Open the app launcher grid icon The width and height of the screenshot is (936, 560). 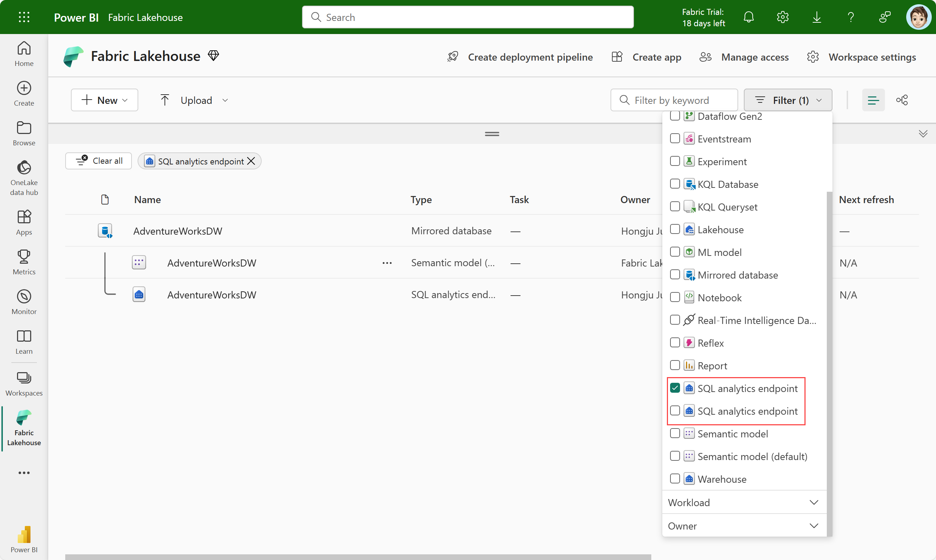pos(24,17)
